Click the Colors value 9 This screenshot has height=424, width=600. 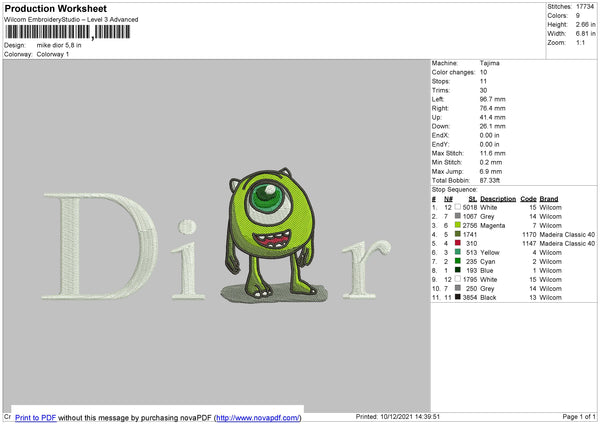click(578, 16)
